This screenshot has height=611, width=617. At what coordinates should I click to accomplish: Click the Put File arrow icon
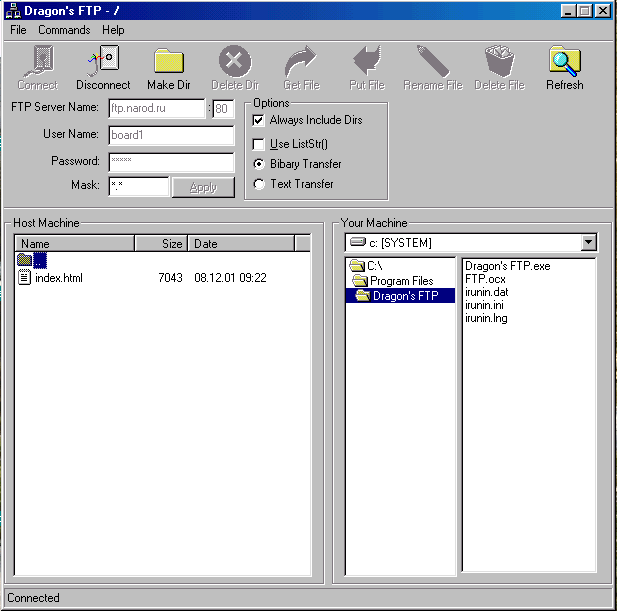(367, 61)
